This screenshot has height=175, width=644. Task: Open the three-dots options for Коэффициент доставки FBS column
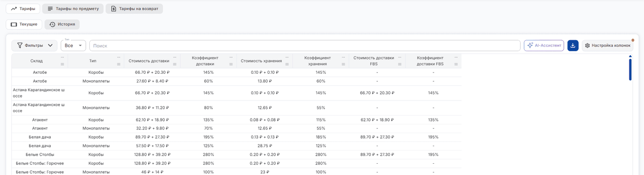pos(456,57)
